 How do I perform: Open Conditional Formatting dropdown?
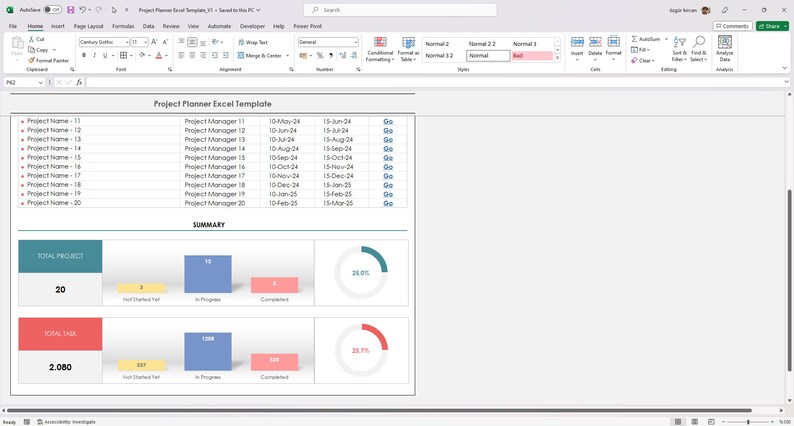click(x=380, y=49)
